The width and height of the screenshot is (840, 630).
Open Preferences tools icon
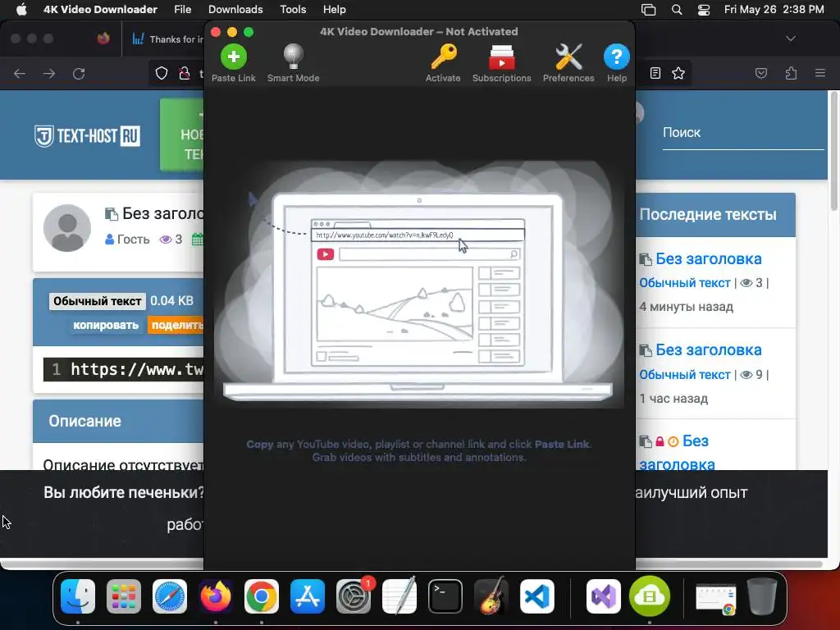568,57
